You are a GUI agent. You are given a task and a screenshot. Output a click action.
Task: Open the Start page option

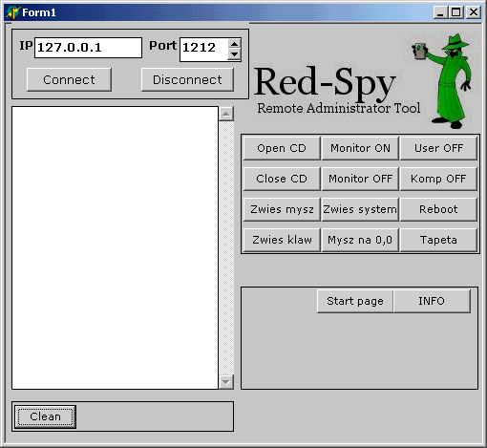pyautogui.click(x=355, y=301)
